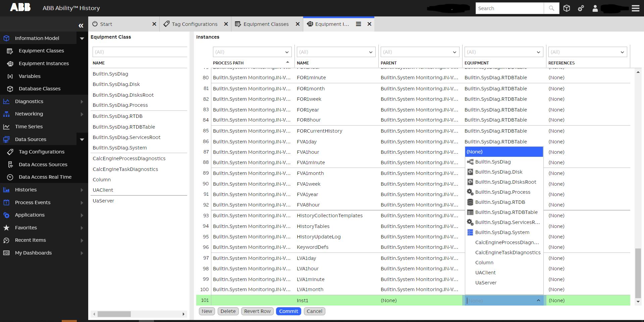The image size is (644, 322).
Task: Click the Variables bracket icon
Action: click(10, 76)
